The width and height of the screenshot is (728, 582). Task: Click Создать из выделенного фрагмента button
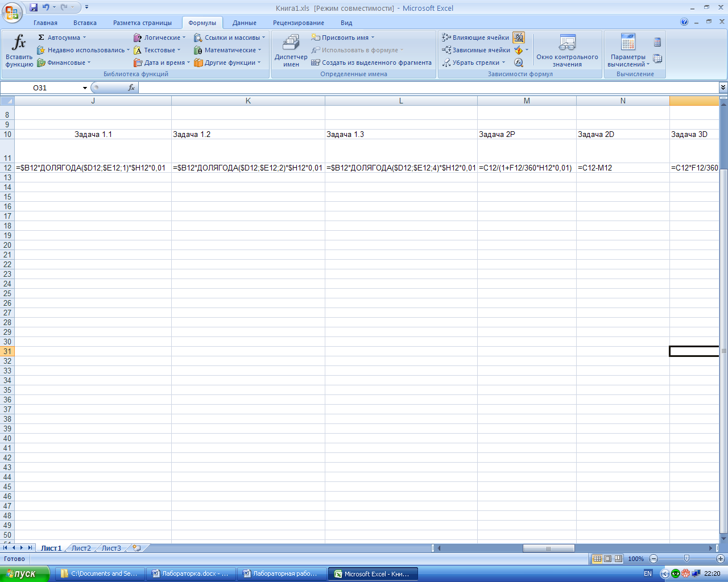(371, 63)
